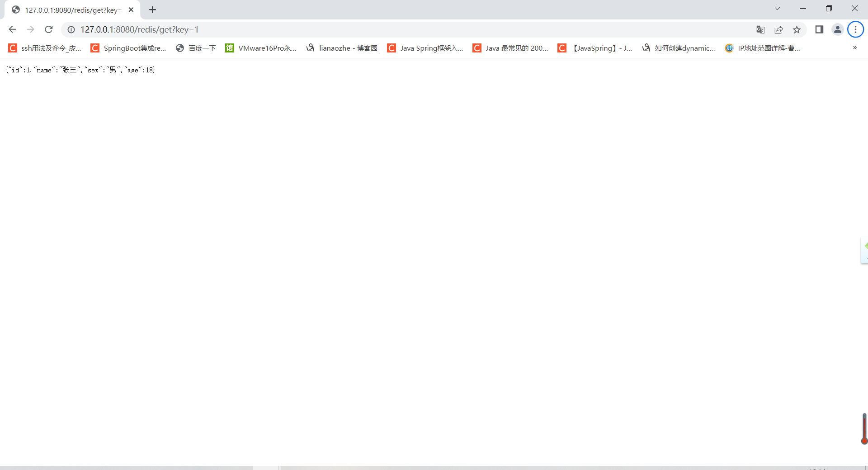The image size is (868, 470).
Task: Click the share icon in the toolbar
Action: coord(779,29)
